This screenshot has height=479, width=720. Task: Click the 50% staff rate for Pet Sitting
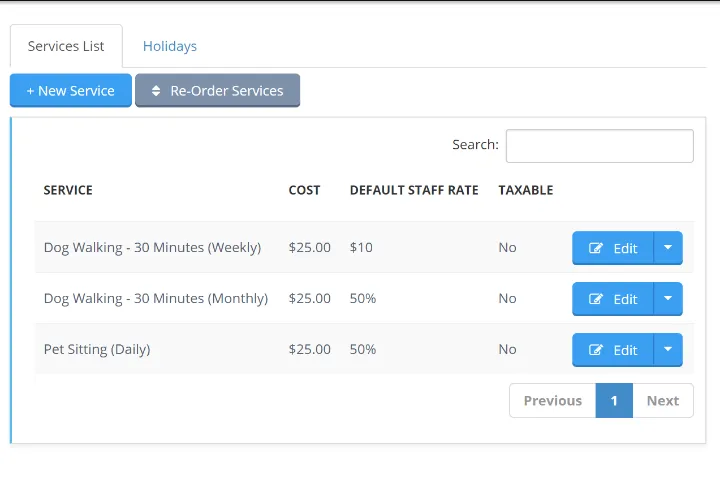363,349
